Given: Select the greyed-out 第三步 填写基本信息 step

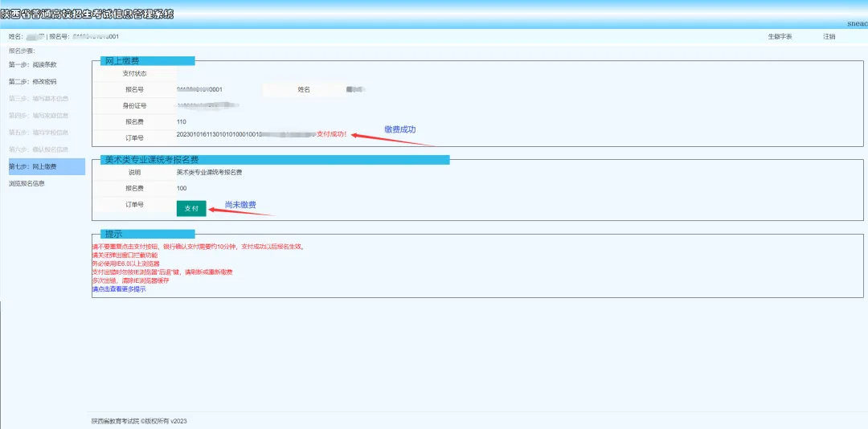Looking at the screenshot, I should coord(39,99).
